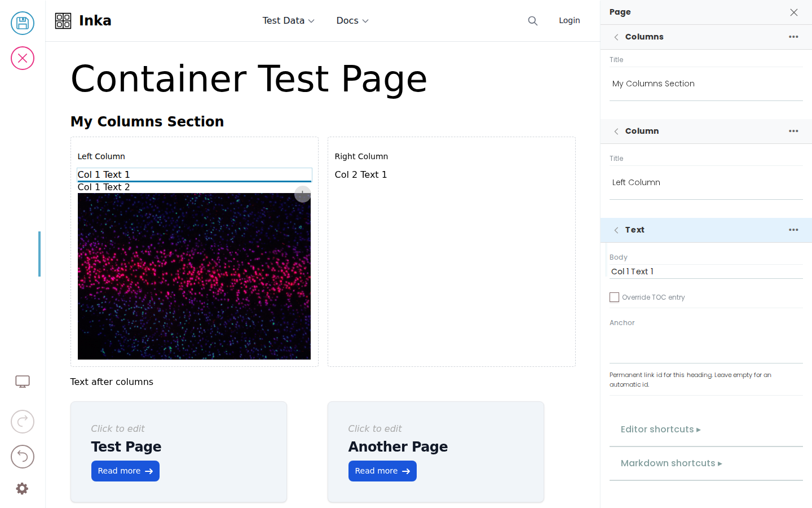Click the Another Page card title
812x508 pixels.
pos(398,447)
